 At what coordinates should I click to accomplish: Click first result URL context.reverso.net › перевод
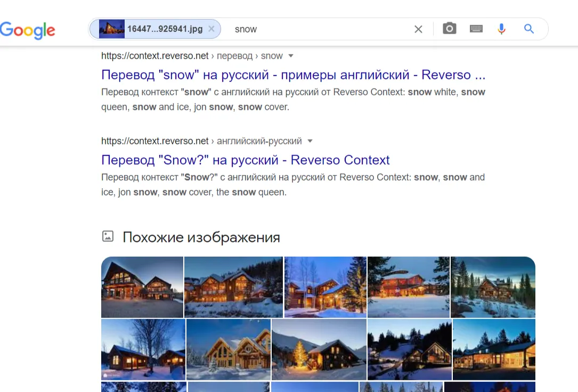tap(192, 56)
